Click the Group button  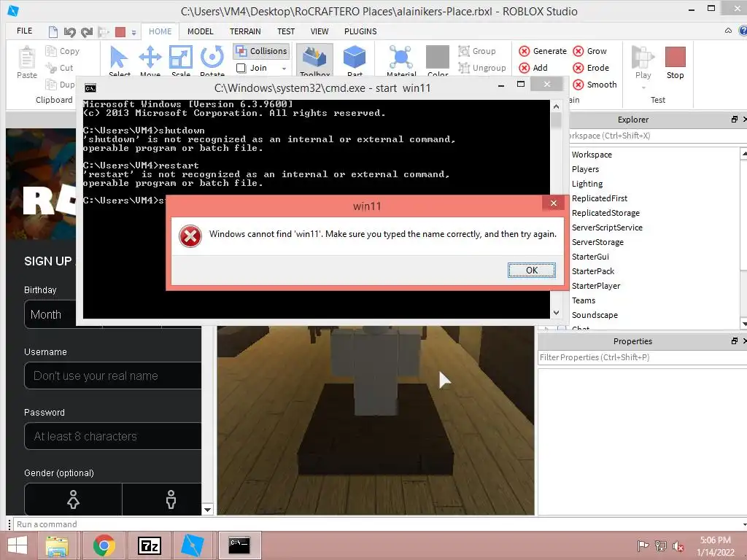pyautogui.click(x=477, y=51)
